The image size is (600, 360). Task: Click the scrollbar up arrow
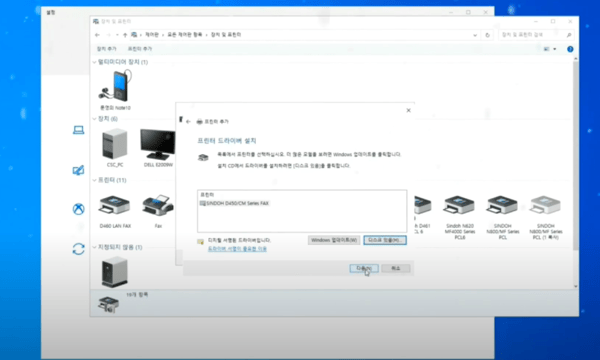(576, 59)
